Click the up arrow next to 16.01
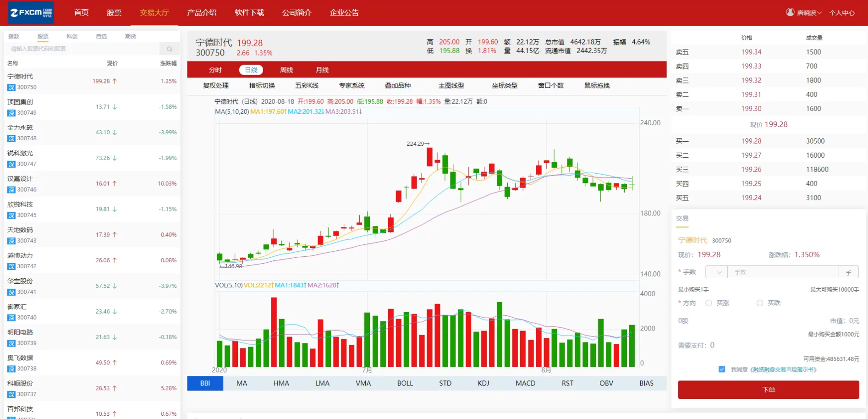Screen dimensions: 868x419 pyautogui.click(x=115, y=183)
